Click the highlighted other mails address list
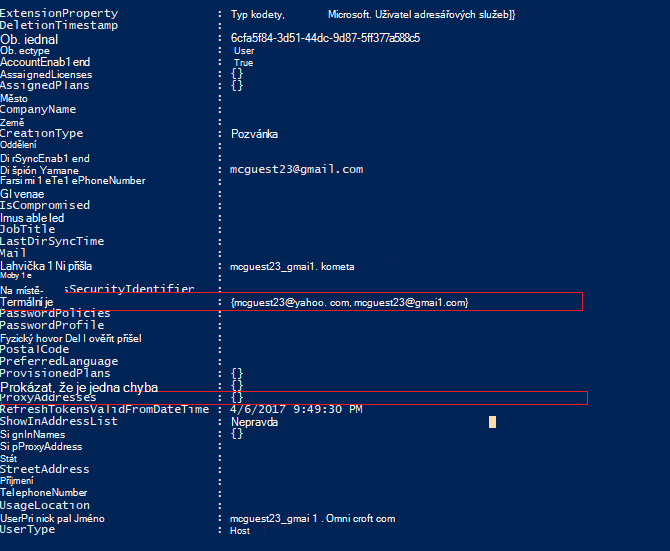 click(350, 303)
